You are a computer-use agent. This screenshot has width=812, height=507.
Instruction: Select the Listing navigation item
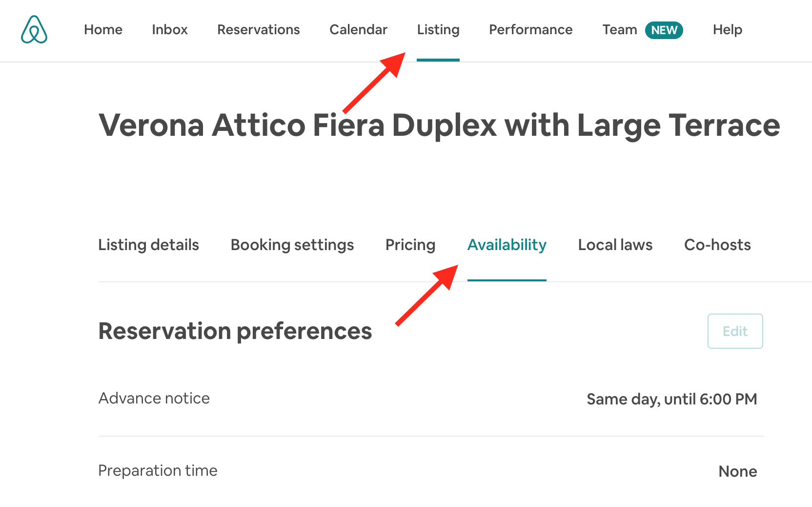coord(438,30)
